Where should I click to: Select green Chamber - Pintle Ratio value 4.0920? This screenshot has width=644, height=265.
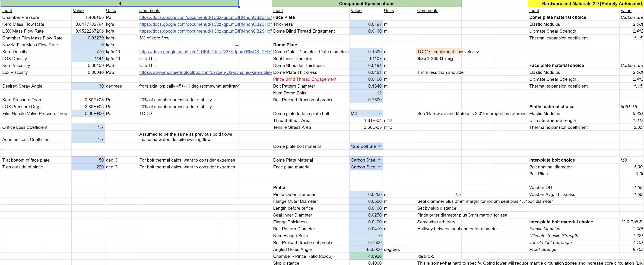coord(366,256)
